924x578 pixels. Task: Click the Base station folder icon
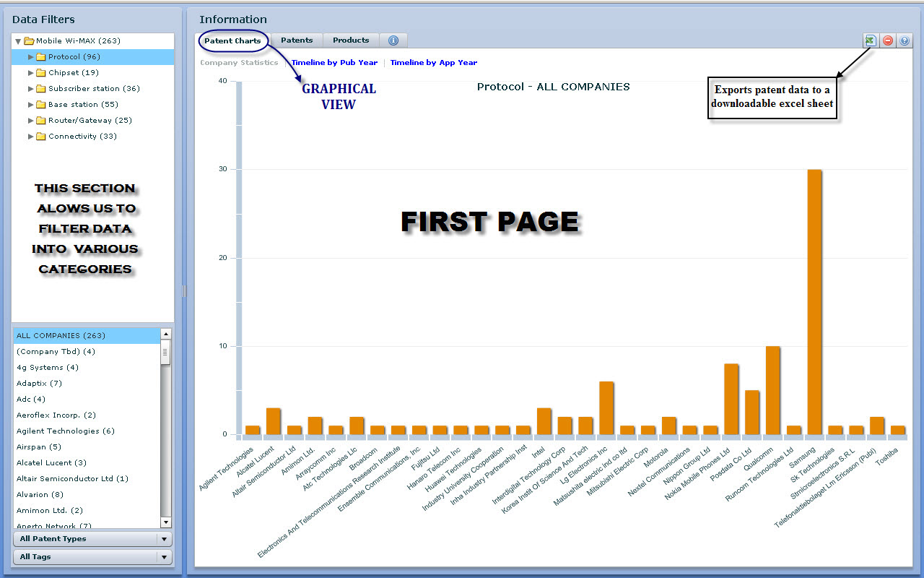[x=41, y=105]
